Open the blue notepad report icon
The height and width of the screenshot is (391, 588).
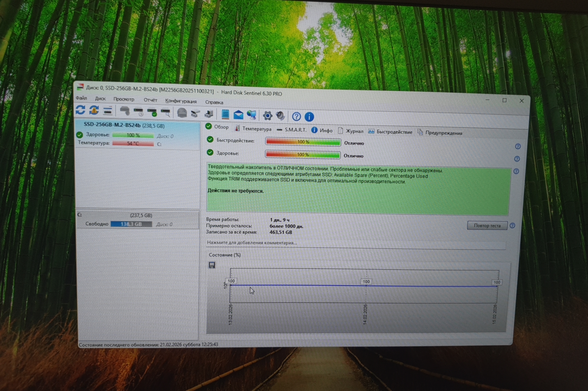click(x=225, y=114)
